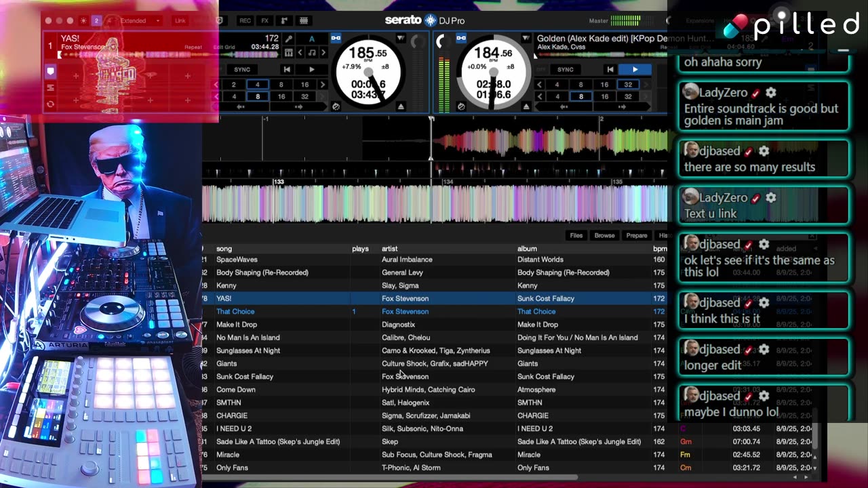Play the left deck track YAS!

(x=311, y=69)
